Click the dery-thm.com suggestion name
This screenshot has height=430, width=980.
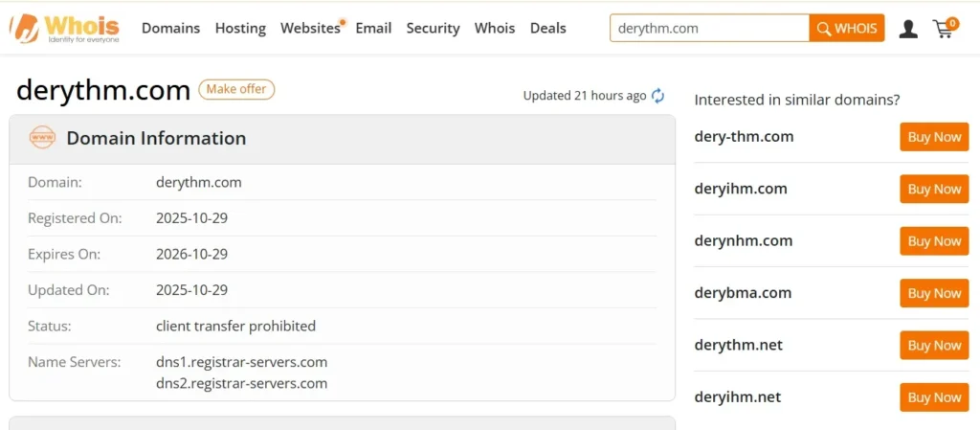(744, 136)
